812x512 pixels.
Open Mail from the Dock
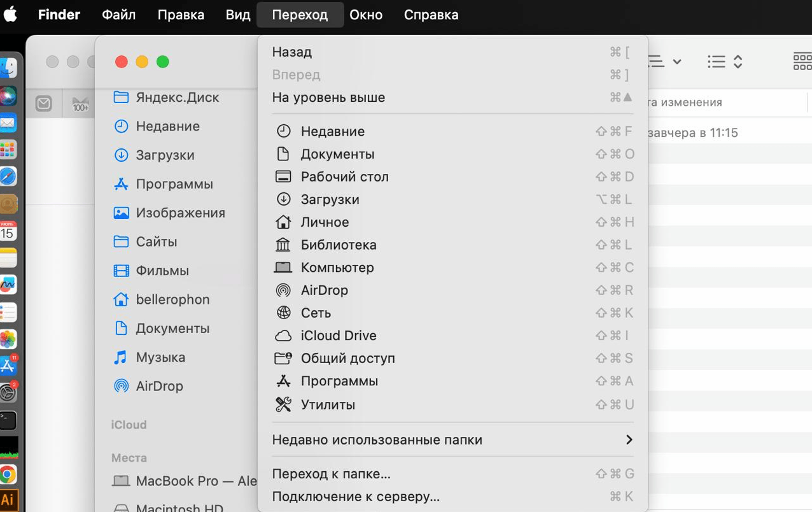[x=8, y=122]
